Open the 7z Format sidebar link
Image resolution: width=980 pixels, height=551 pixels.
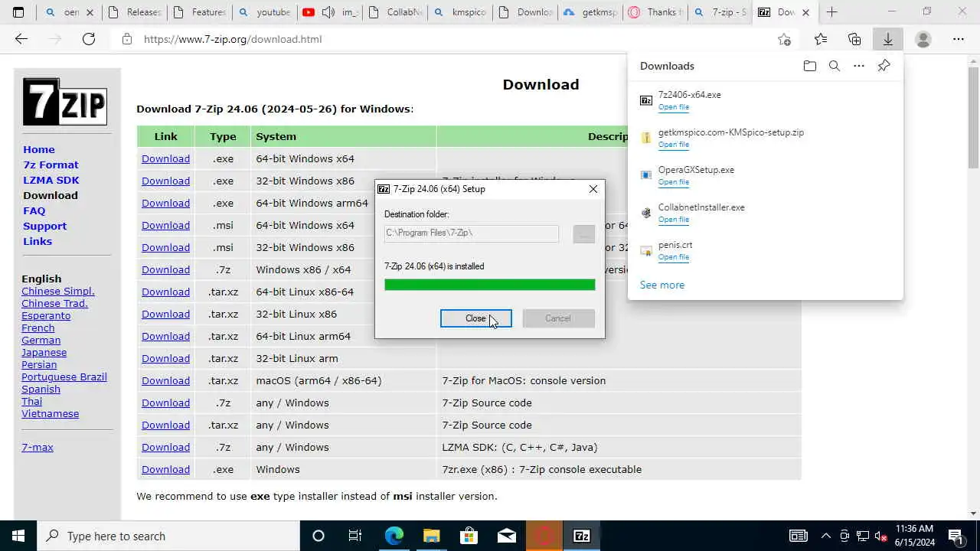pos(51,165)
